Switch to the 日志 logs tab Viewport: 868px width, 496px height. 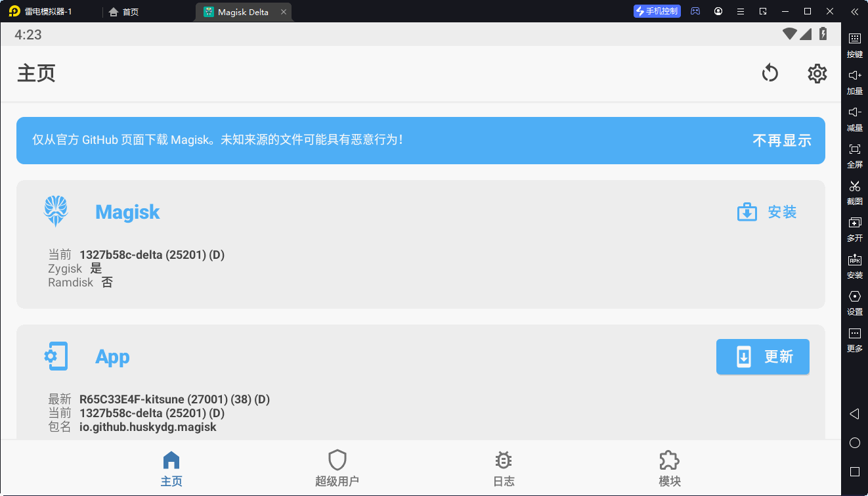point(504,468)
